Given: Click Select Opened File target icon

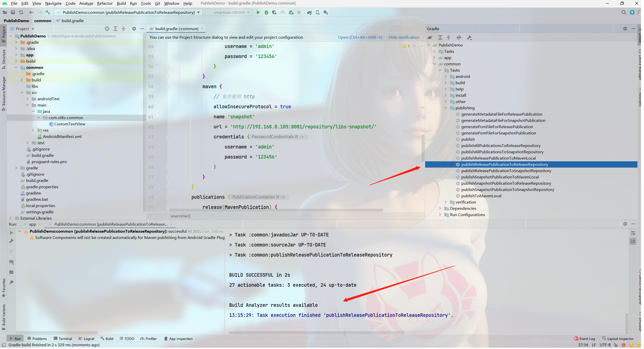Looking at the screenshot, I should [107, 29].
